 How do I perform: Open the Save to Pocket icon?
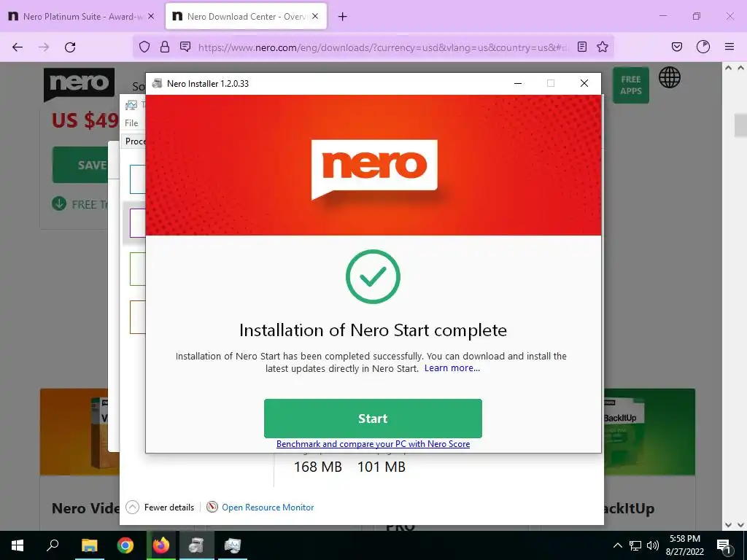tap(677, 47)
